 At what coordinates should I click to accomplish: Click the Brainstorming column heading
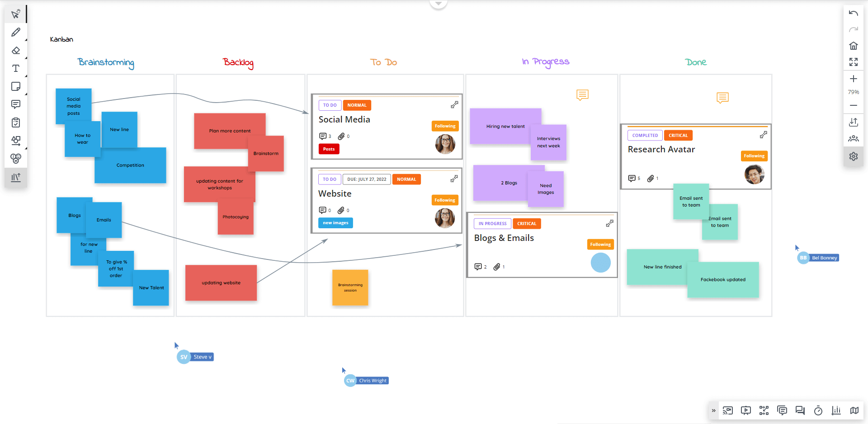106,62
